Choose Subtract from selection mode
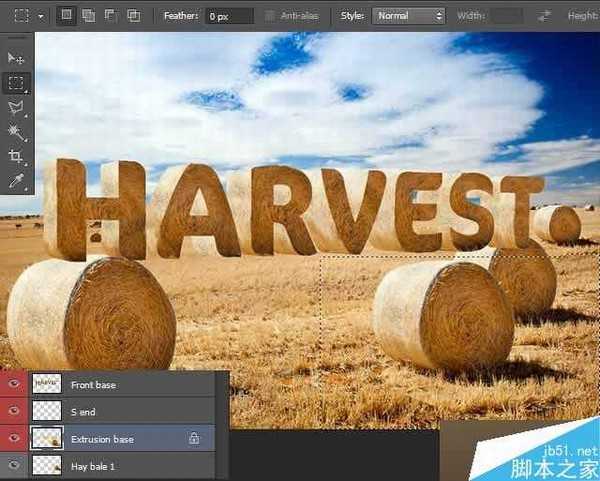 coord(110,16)
